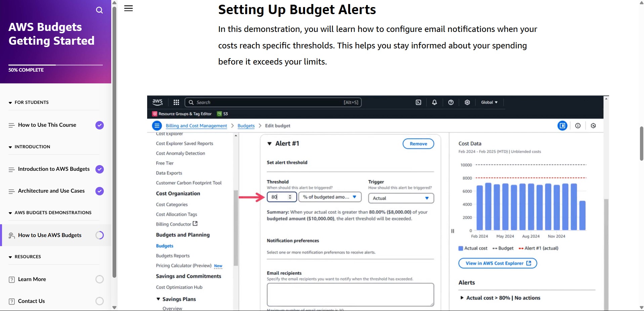Click the New badge next to Pricing Calculator
The width and height of the screenshot is (644, 311).
pos(218,266)
